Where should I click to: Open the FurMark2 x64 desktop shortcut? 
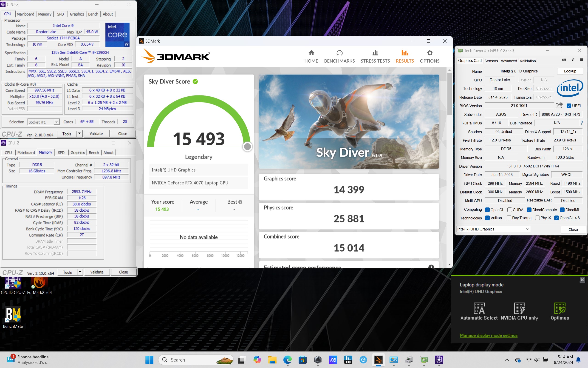tap(39, 285)
